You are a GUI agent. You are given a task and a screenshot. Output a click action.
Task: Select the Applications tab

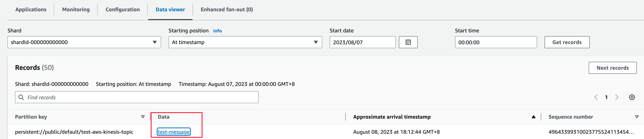tap(31, 10)
